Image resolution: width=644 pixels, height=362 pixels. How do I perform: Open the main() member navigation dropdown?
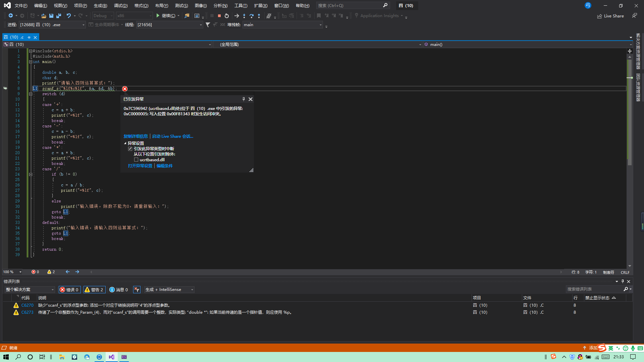[x=528, y=45]
